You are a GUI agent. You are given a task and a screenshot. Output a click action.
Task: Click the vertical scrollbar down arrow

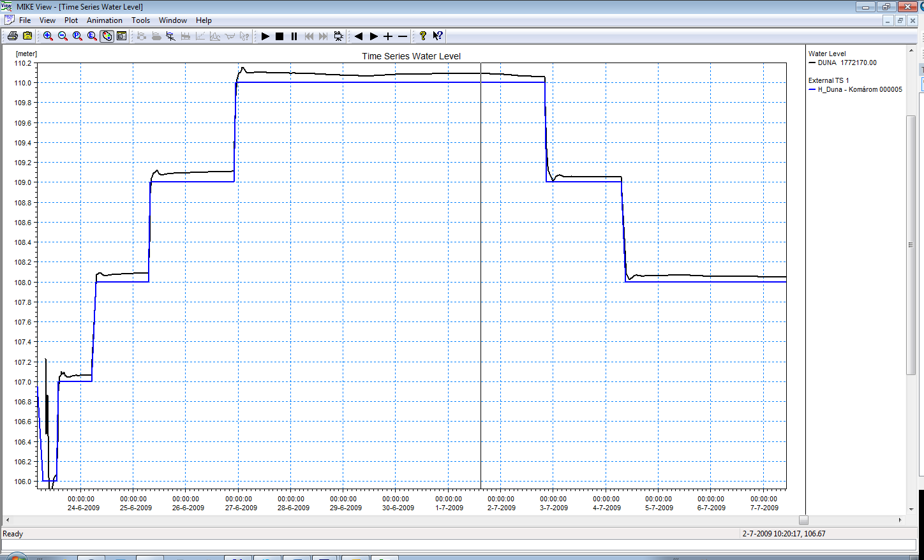(911, 510)
